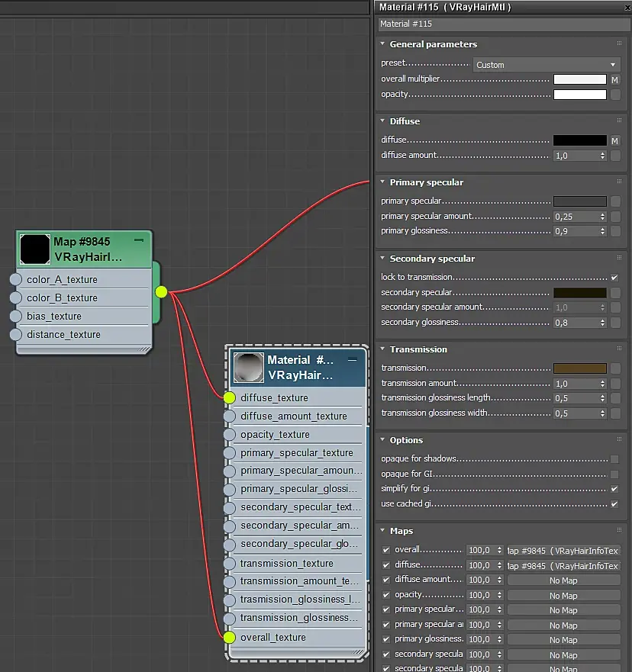Close the Material #115 parameter panel
This screenshot has width=632, height=672.
point(628,8)
